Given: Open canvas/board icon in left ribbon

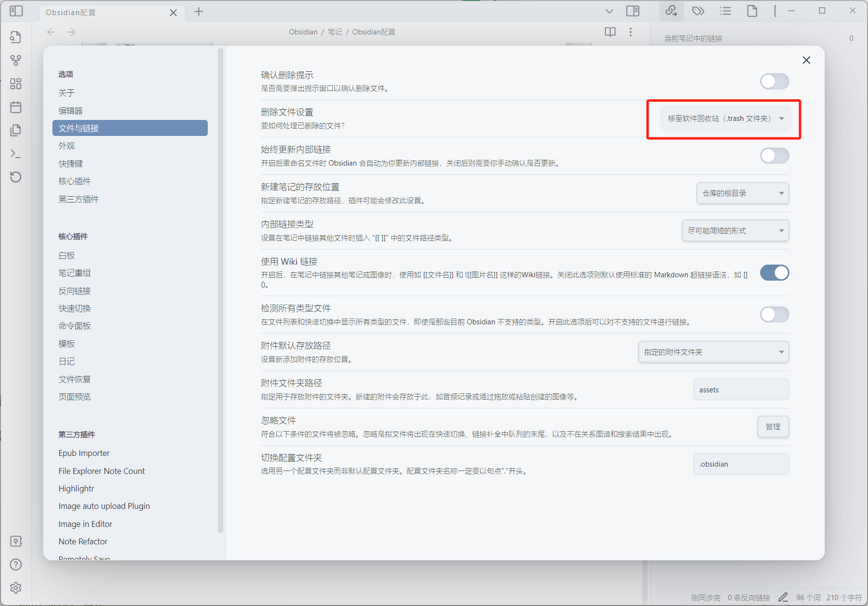Looking at the screenshot, I should [x=16, y=84].
